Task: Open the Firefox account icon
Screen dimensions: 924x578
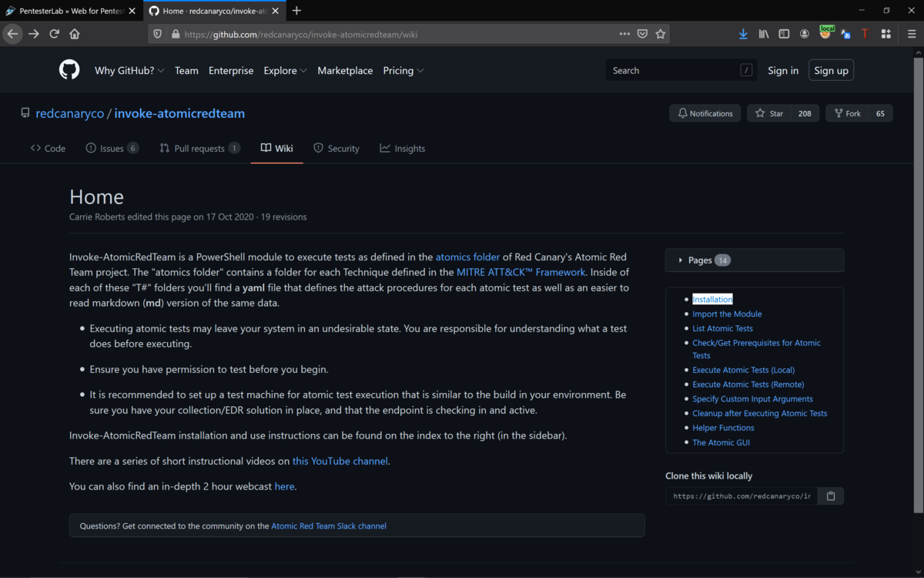Action: click(x=805, y=34)
